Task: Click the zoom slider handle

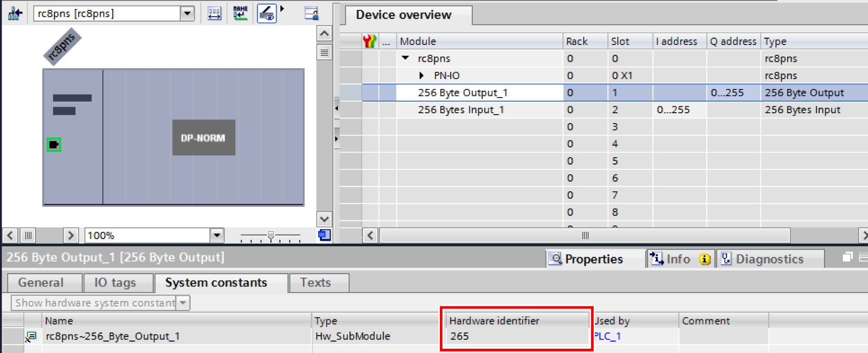Action: pos(271,235)
